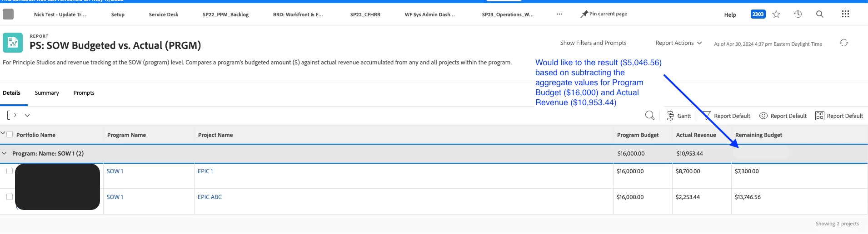
Task: Open the main menu apps grid icon
Action: [x=845, y=14]
